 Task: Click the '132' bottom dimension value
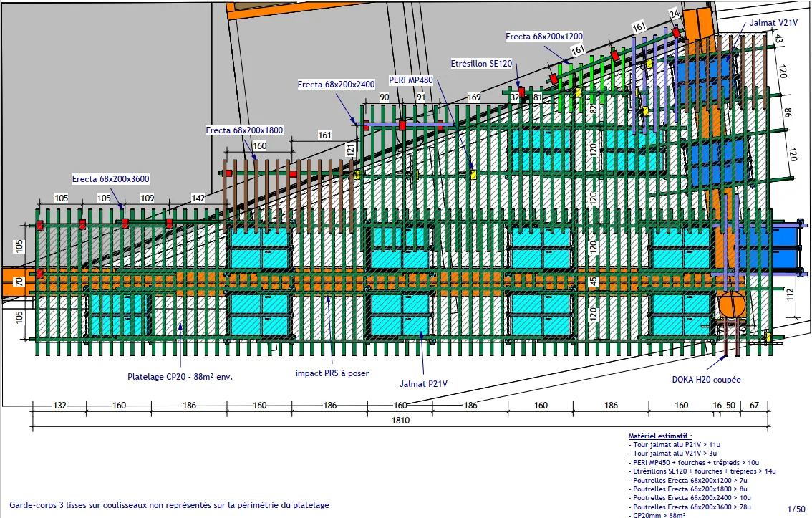(x=59, y=406)
